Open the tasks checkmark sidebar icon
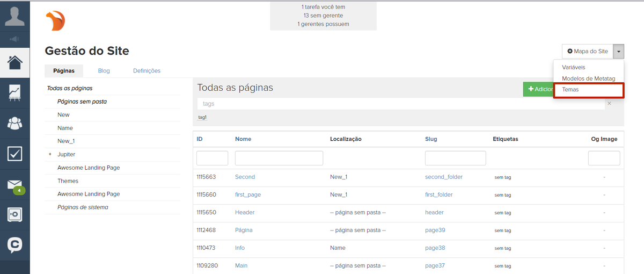The height and width of the screenshot is (274, 644). coord(14,154)
